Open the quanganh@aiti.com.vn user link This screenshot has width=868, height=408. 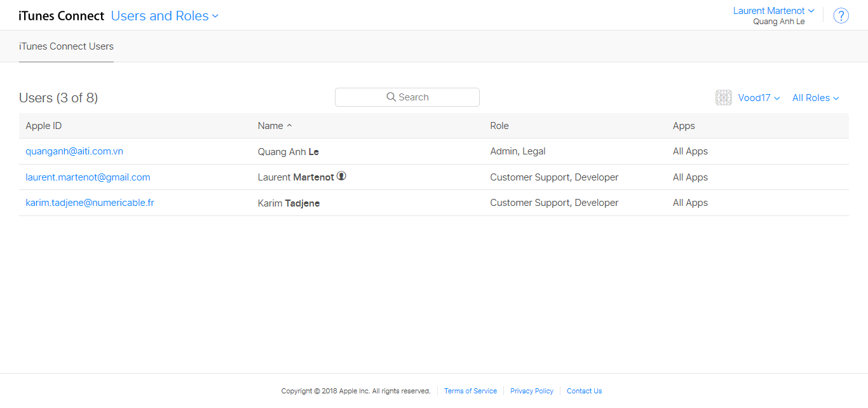(74, 151)
